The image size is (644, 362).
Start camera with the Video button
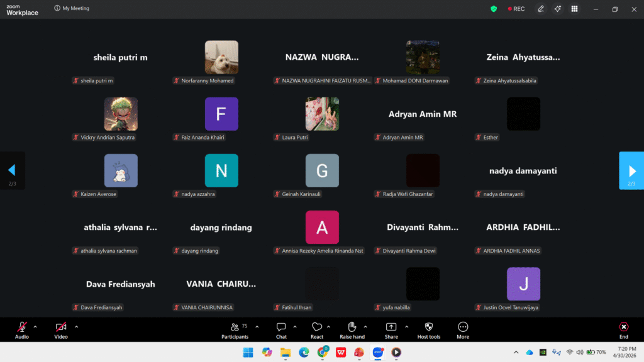(x=61, y=330)
